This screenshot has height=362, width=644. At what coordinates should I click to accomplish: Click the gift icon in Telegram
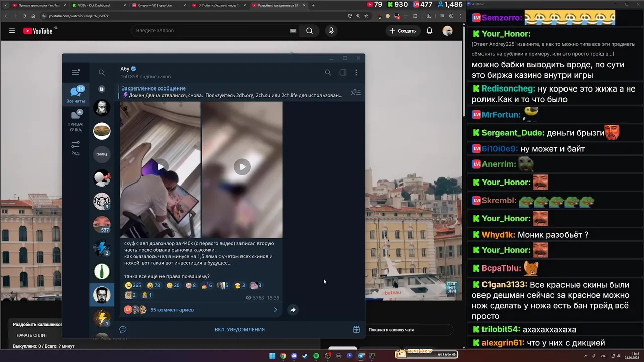click(356, 329)
